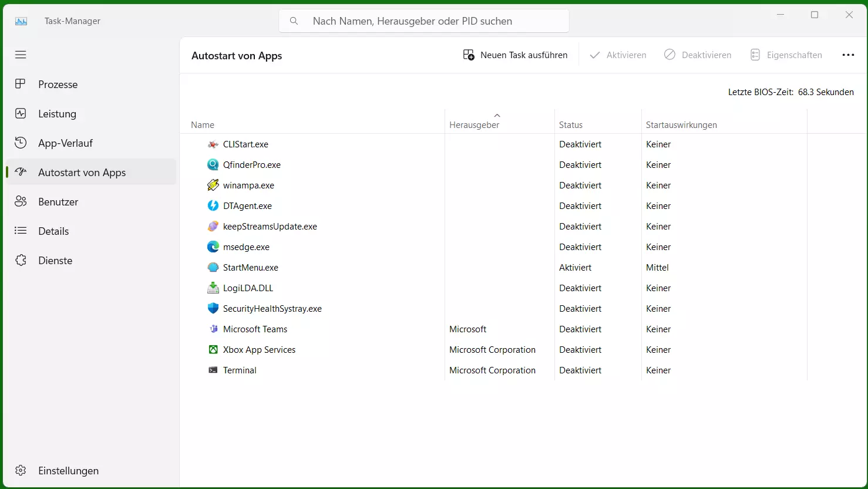Screen dimensions: 868x489
Task: Click the Aktivieren button
Action: click(x=618, y=55)
